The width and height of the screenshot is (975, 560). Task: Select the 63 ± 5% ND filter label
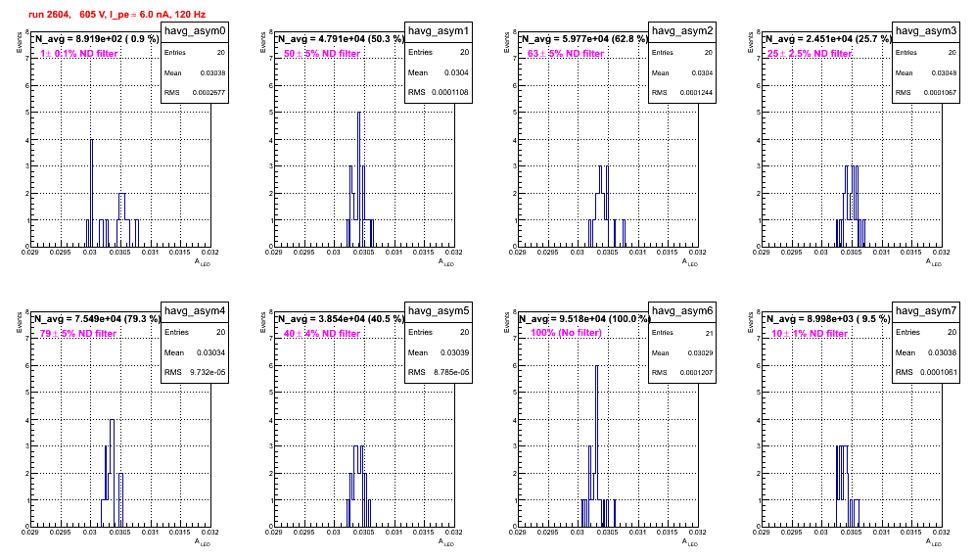(566, 54)
